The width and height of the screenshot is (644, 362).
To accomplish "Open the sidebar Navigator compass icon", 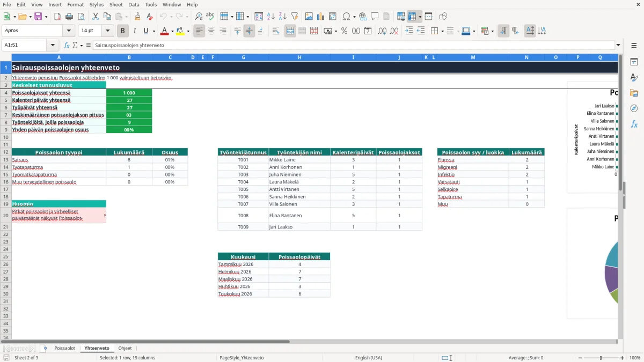I will [634, 108].
